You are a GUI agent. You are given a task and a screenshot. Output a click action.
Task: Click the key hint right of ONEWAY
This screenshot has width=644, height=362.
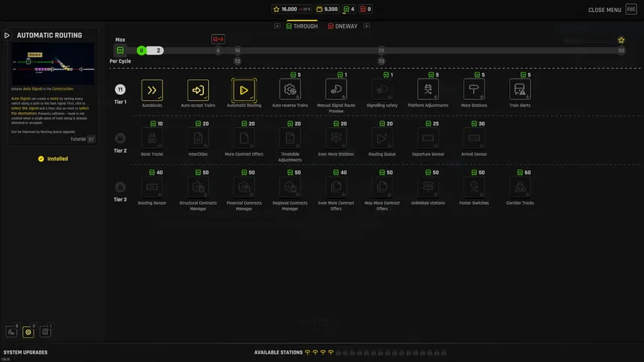[366, 26]
